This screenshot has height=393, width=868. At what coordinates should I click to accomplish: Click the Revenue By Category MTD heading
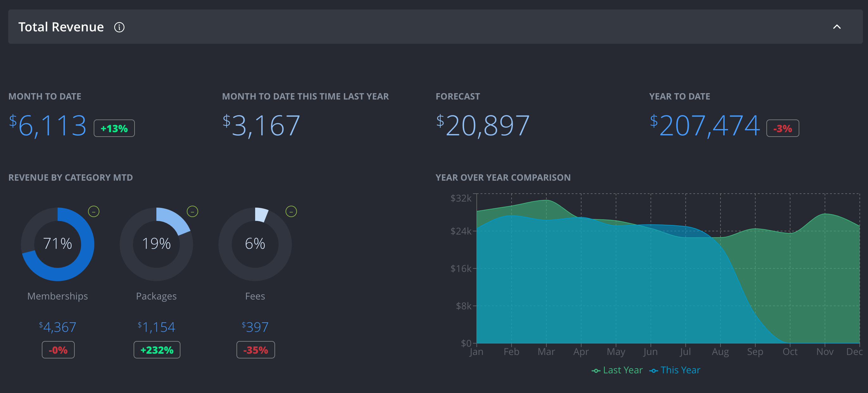click(x=71, y=177)
